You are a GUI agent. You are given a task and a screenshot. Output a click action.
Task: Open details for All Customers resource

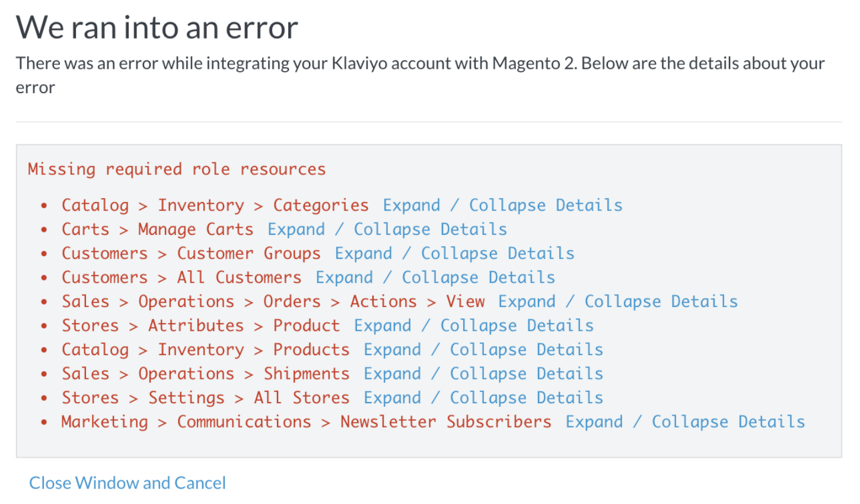pos(435,277)
